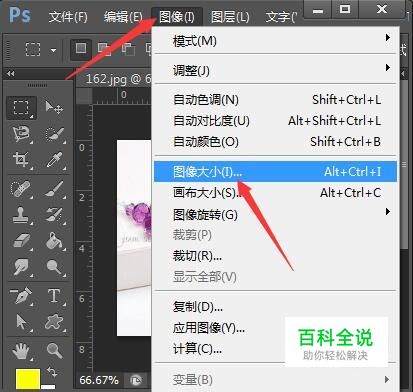Screen dimensions: 413x392
Task: Choose 自动对比度(U) menu item
Action: pyautogui.click(x=276, y=121)
